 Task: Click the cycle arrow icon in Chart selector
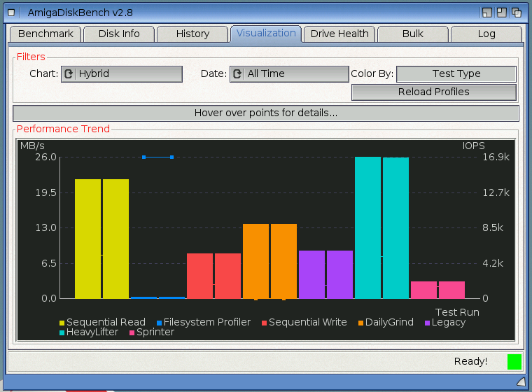[69, 74]
